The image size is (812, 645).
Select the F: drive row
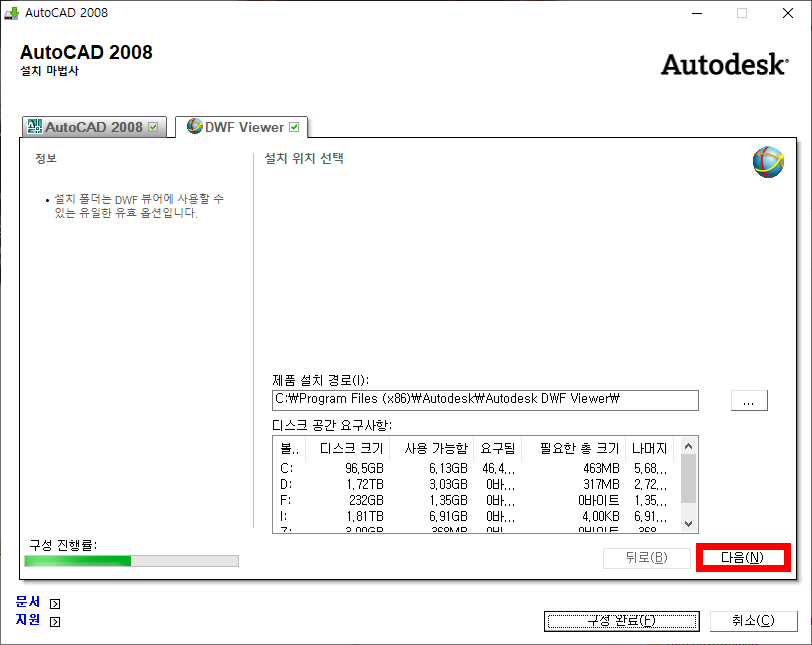tap(476, 501)
